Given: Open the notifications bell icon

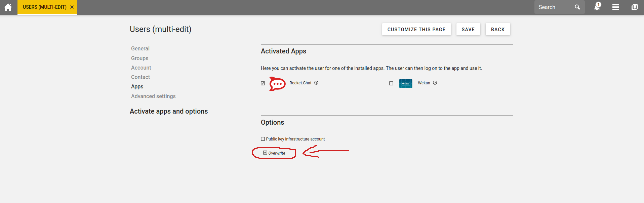Looking at the screenshot, I should 597,7.
